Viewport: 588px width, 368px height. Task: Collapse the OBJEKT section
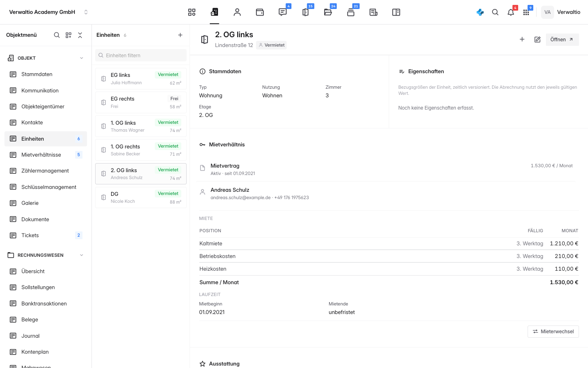pyautogui.click(x=81, y=58)
